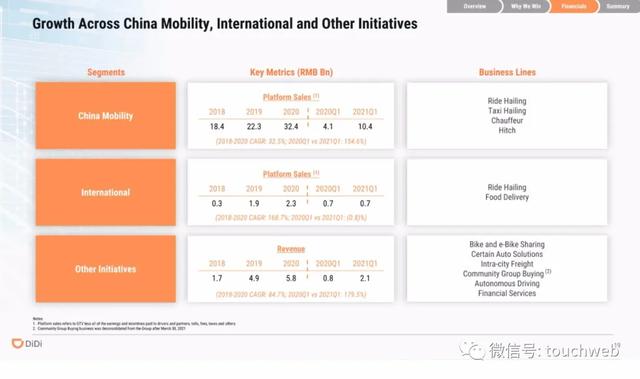Click the Bike and e-Bike Sharing line
This screenshot has height=379, width=640.
coord(507,244)
